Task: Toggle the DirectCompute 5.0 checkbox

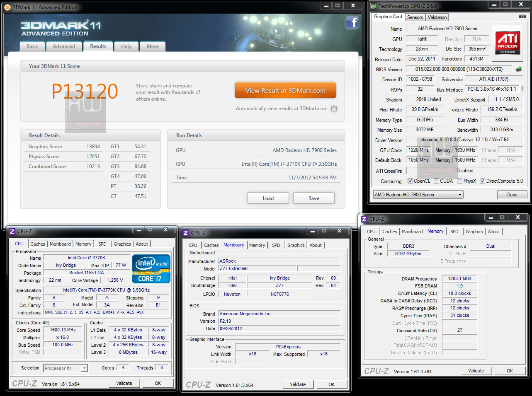Action: (482, 181)
